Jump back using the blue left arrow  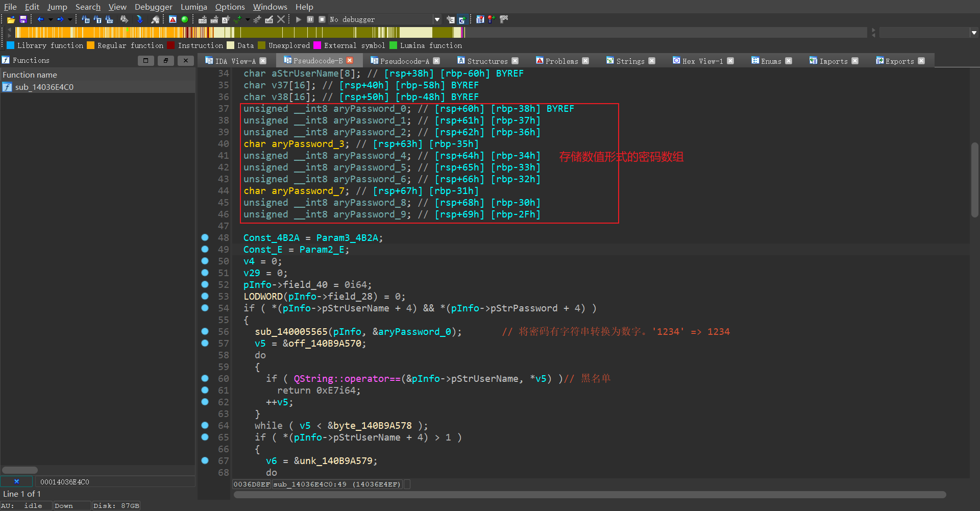coord(40,19)
